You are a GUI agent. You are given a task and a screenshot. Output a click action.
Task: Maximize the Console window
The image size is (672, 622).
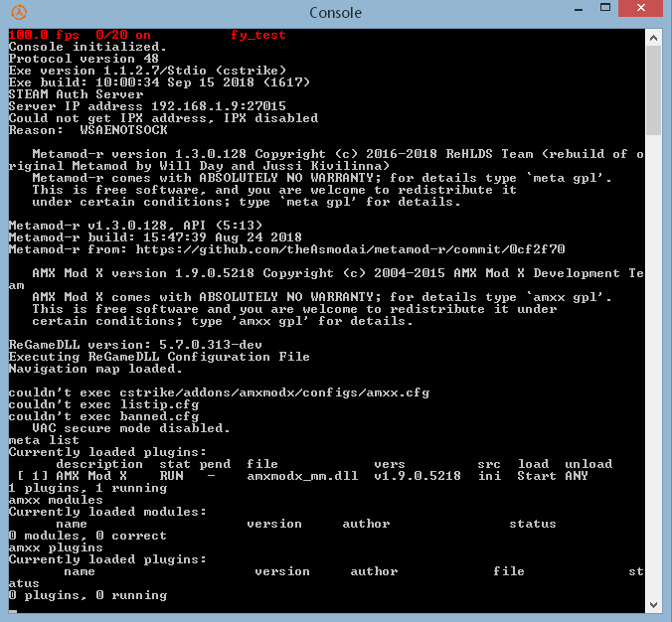pyautogui.click(x=605, y=8)
